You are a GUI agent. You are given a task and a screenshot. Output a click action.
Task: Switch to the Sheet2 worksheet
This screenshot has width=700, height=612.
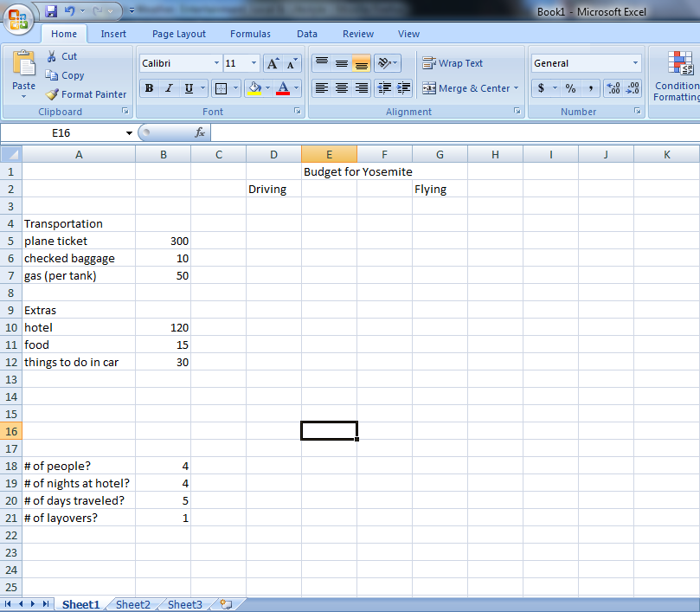133,604
